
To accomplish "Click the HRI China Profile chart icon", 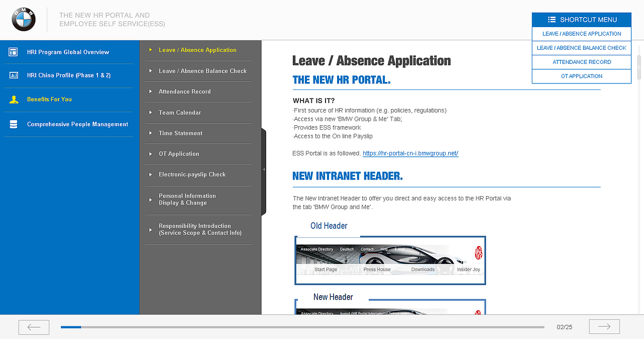I will point(14,75).
